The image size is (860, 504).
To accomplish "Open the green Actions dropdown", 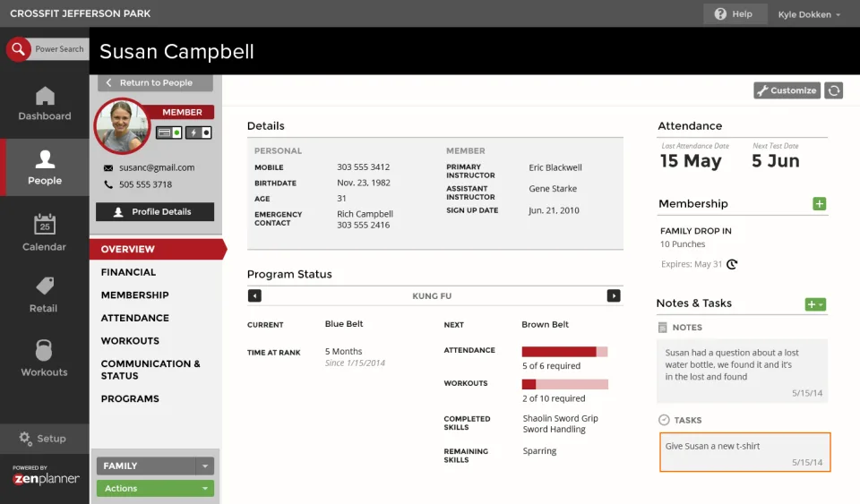I will point(155,488).
